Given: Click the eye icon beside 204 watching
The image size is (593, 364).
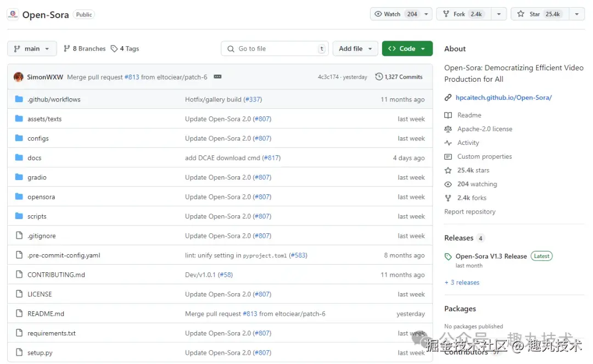Looking at the screenshot, I should click(448, 184).
